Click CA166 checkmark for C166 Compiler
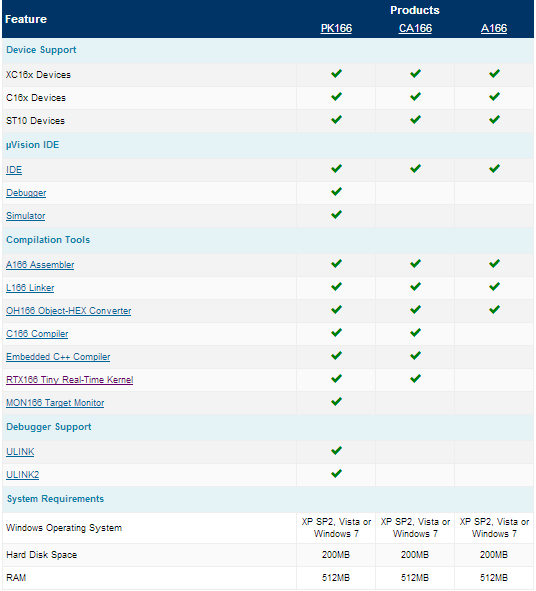Viewport: 536px width, 591px height. click(x=415, y=332)
